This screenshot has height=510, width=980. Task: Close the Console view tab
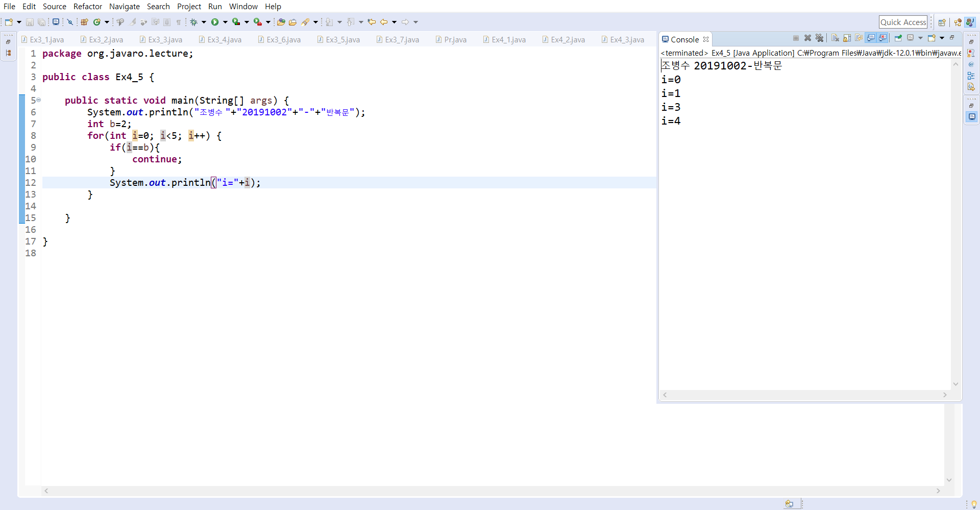tap(706, 39)
